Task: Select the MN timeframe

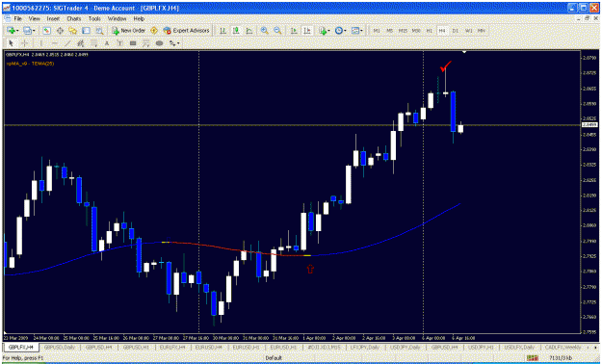Action: (x=481, y=31)
